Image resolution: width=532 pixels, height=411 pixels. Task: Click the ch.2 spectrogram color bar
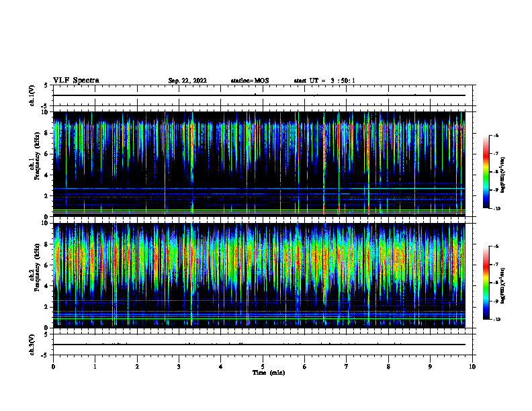tap(486, 283)
